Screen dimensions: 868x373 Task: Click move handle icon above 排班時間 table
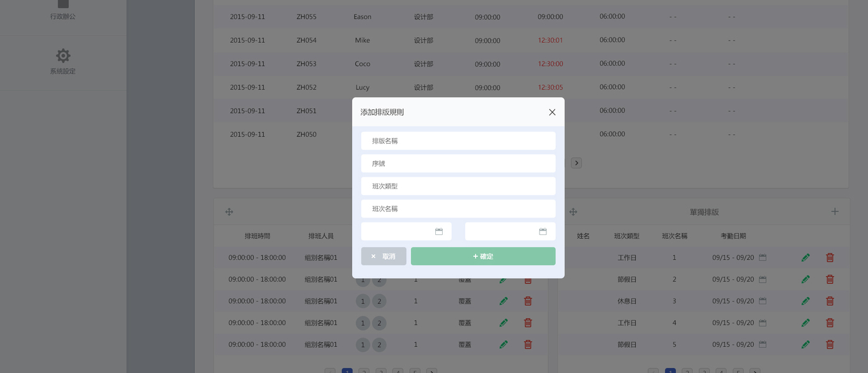[229, 212]
